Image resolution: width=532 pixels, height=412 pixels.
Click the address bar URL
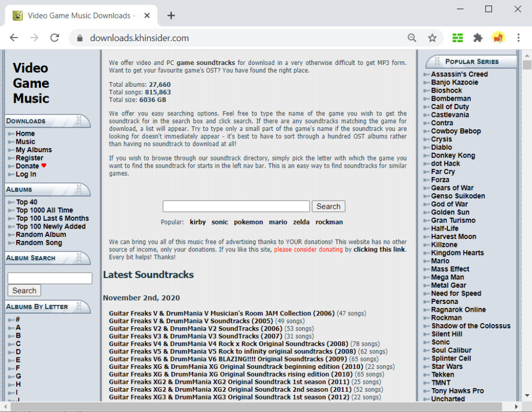139,38
